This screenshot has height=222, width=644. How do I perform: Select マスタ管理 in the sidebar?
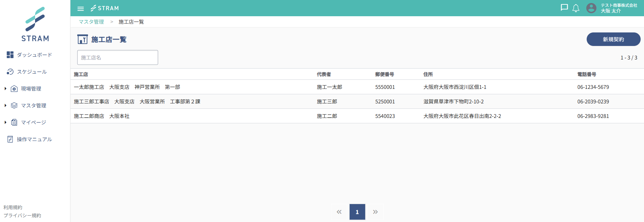pos(34,105)
